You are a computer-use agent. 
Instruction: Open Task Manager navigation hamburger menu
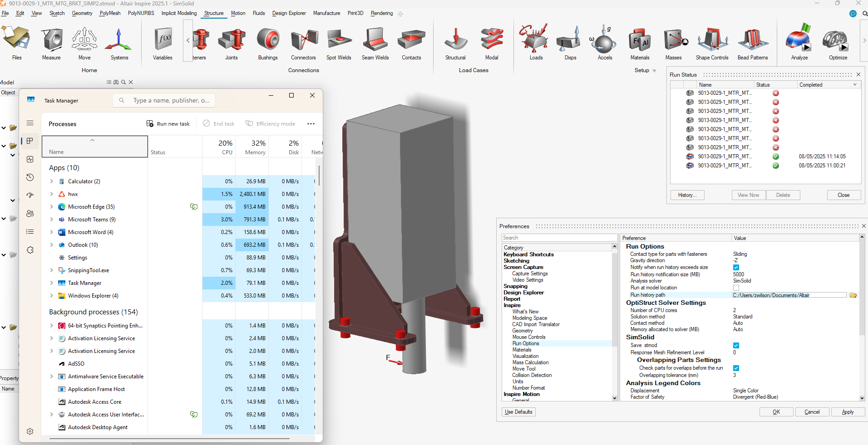point(30,123)
